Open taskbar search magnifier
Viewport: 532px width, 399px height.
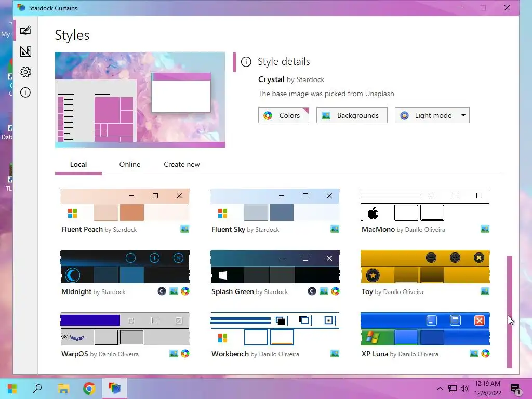tap(37, 389)
